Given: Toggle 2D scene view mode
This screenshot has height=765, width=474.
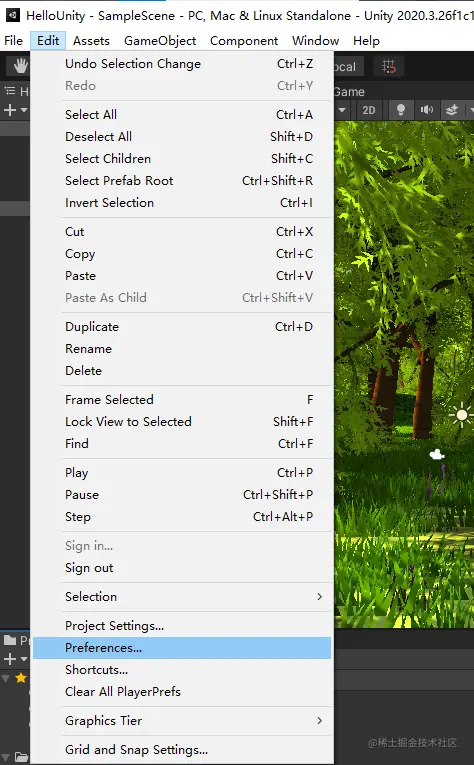Looking at the screenshot, I should (369, 110).
